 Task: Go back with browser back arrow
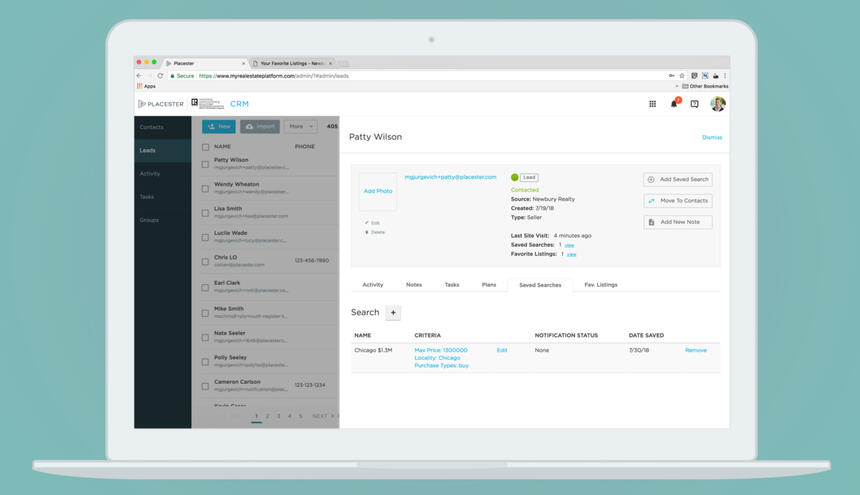tap(139, 76)
